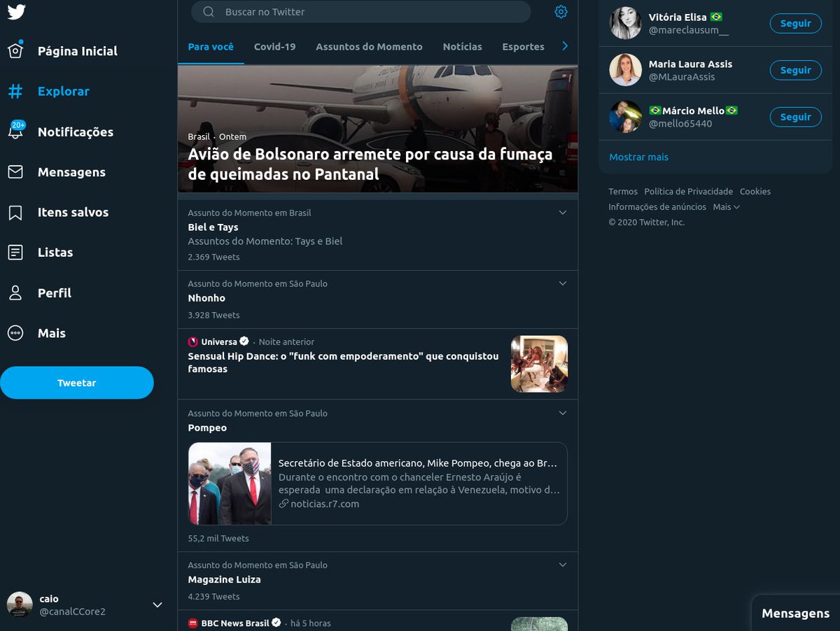Switch to the Covid-19 tab
This screenshot has height=631, width=840.
click(274, 46)
